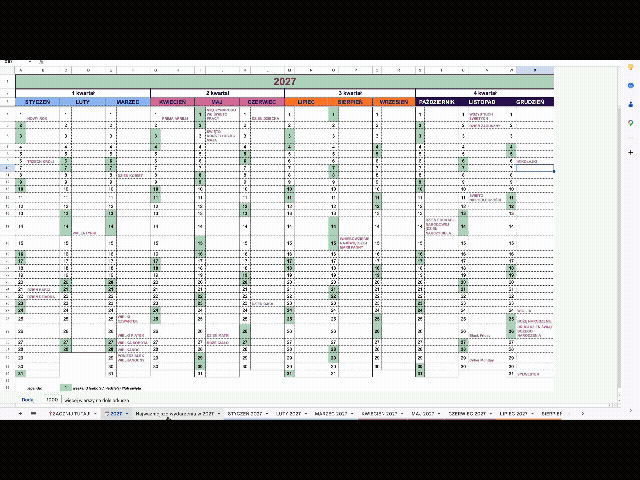Expand the MARZEC 2027 tab dropdown arrow
Viewport: 640px width, 480px height.
(352, 413)
